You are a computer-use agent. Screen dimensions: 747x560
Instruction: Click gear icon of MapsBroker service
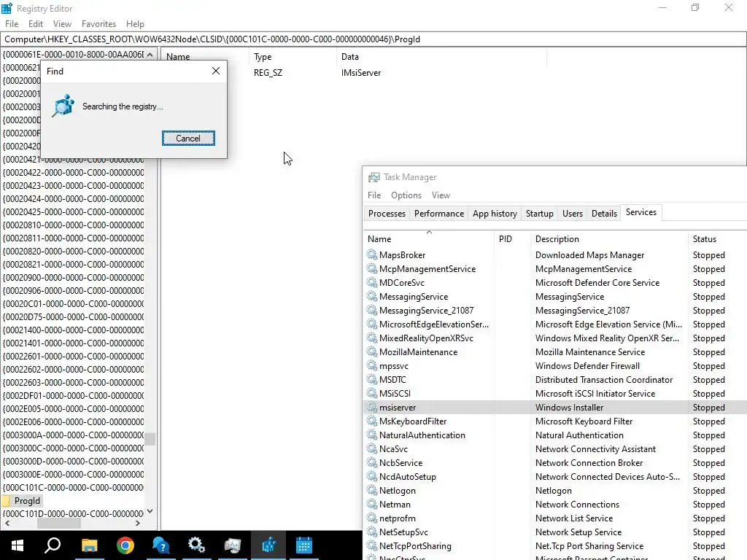click(x=372, y=254)
